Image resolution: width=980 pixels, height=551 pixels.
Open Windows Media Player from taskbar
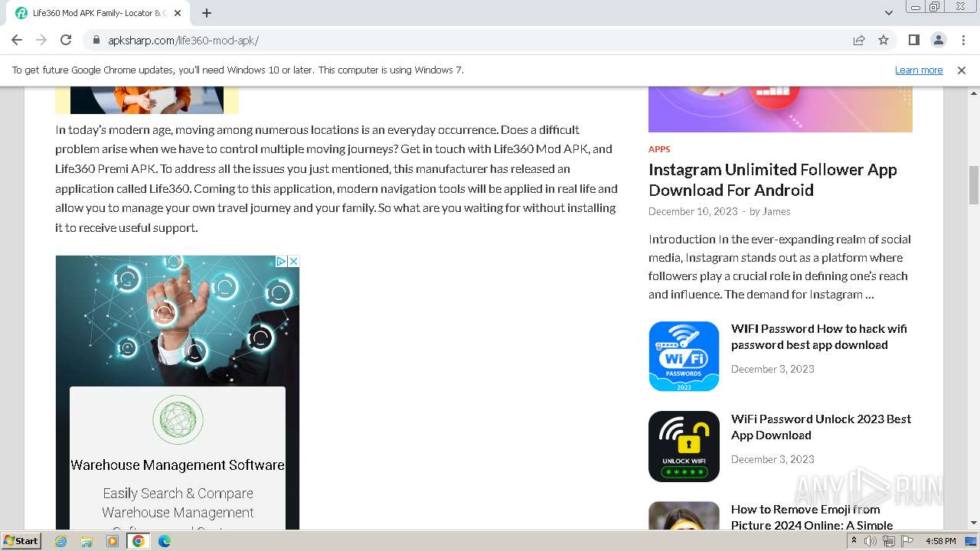click(x=113, y=541)
